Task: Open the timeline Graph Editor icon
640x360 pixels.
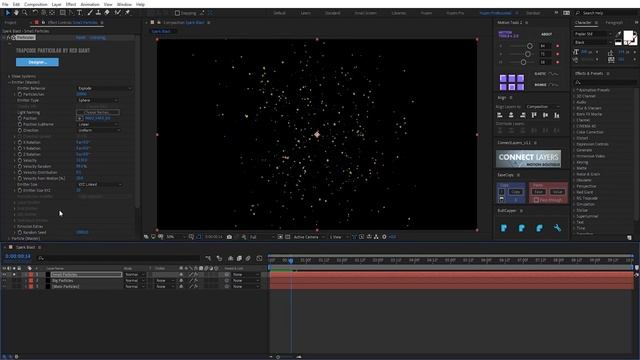Action: click(259, 258)
